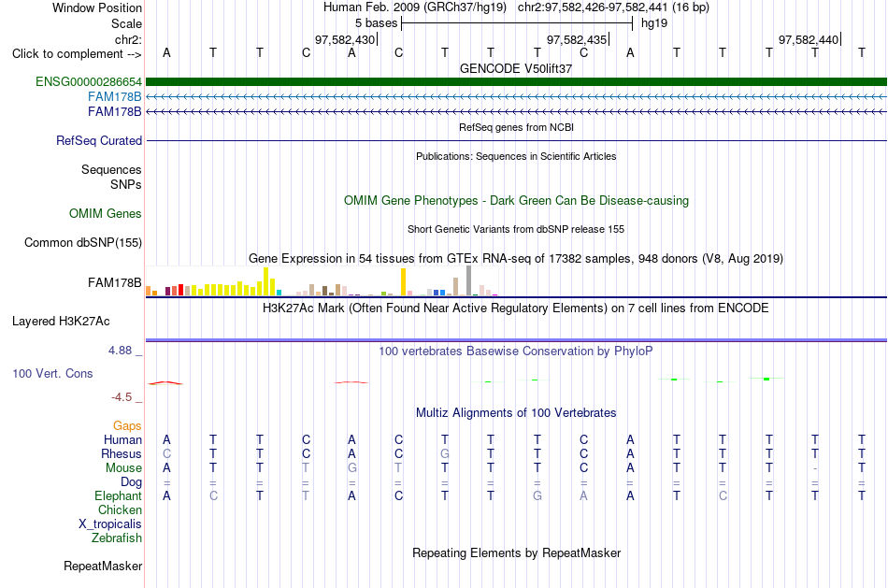
Task: Open the light blue FAM178B transcript label
Action: (114, 97)
